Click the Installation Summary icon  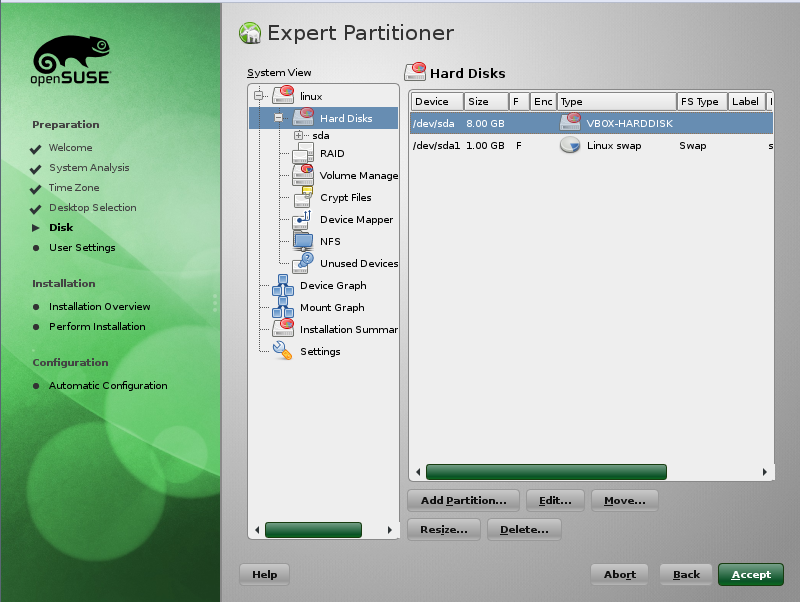tap(283, 329)
